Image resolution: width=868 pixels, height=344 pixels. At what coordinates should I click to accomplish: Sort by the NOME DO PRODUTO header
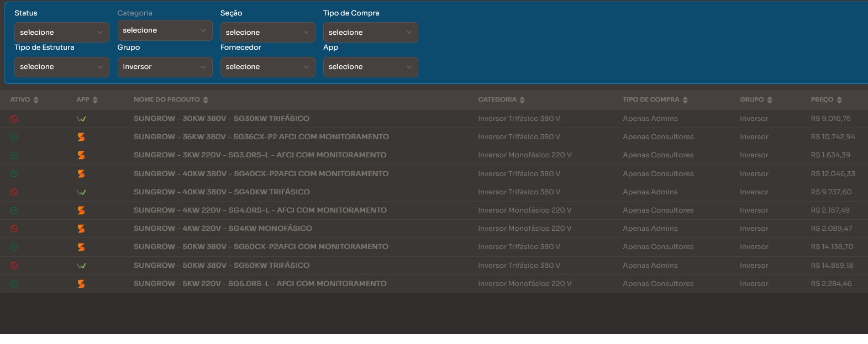point(171,100)
